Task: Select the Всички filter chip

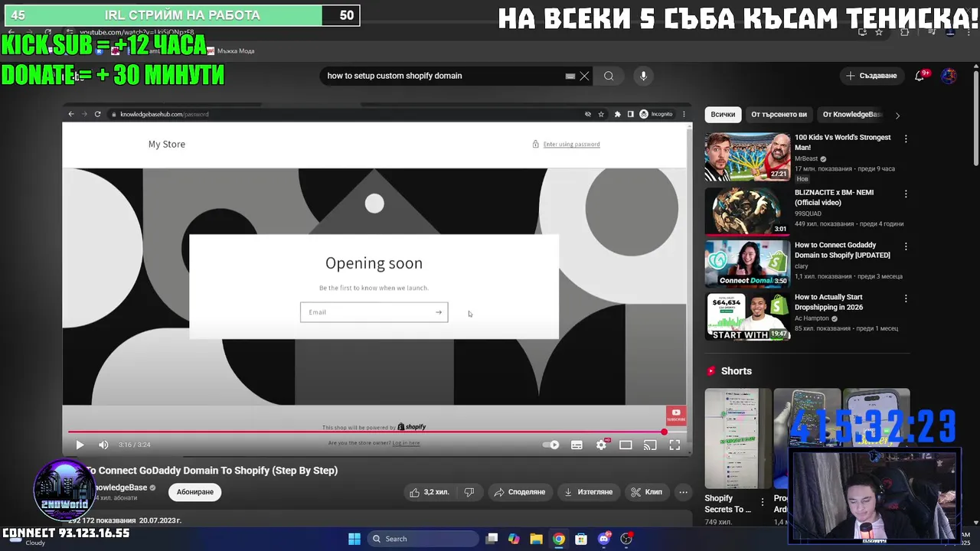Action: (x=723, y=114)
